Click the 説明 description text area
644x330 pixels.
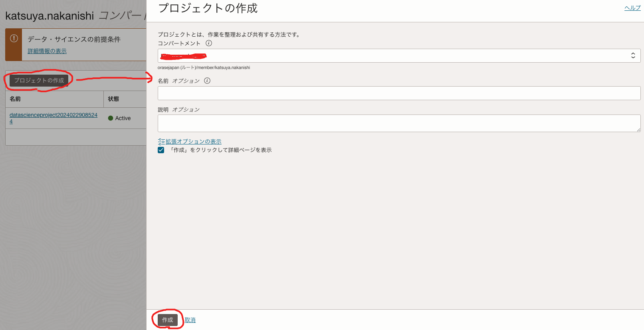399,123
